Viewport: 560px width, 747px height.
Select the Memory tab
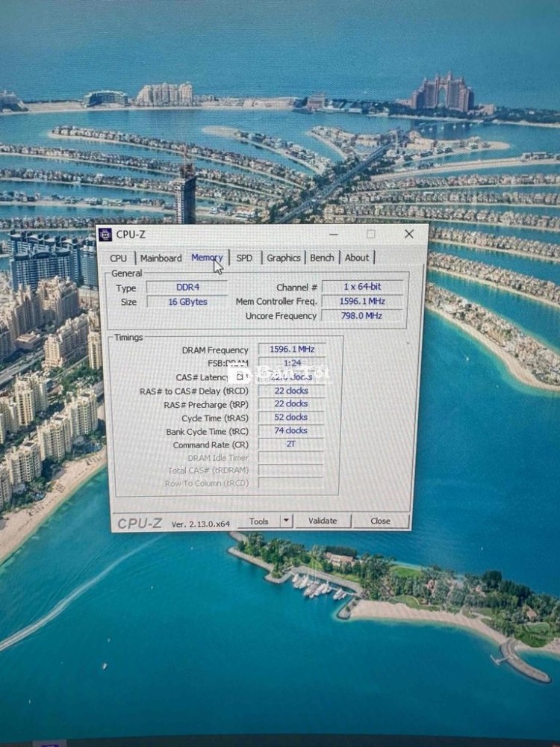point(207,257)
